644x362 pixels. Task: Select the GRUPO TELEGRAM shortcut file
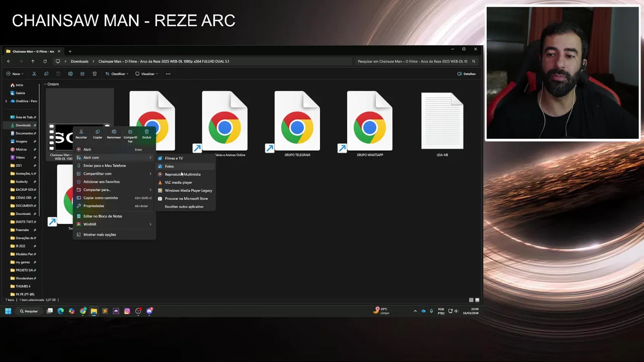[x=297, y=124]
